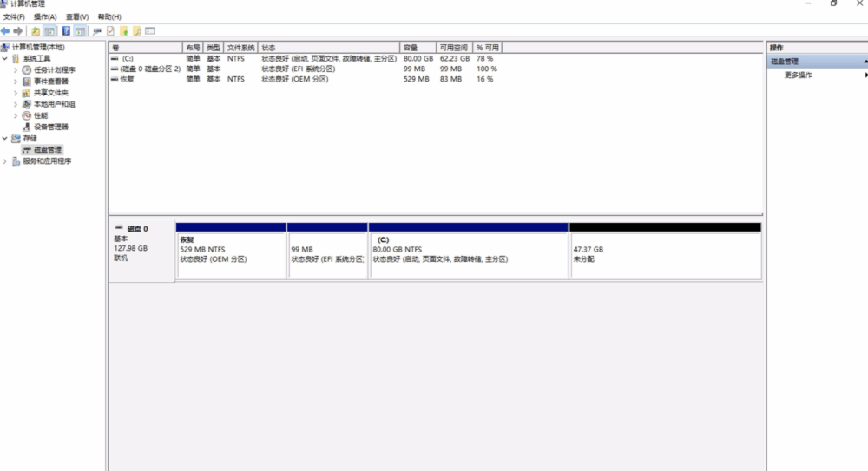Expand the 本地用户和组 node
868x471 pixels.
coord(16,104)
